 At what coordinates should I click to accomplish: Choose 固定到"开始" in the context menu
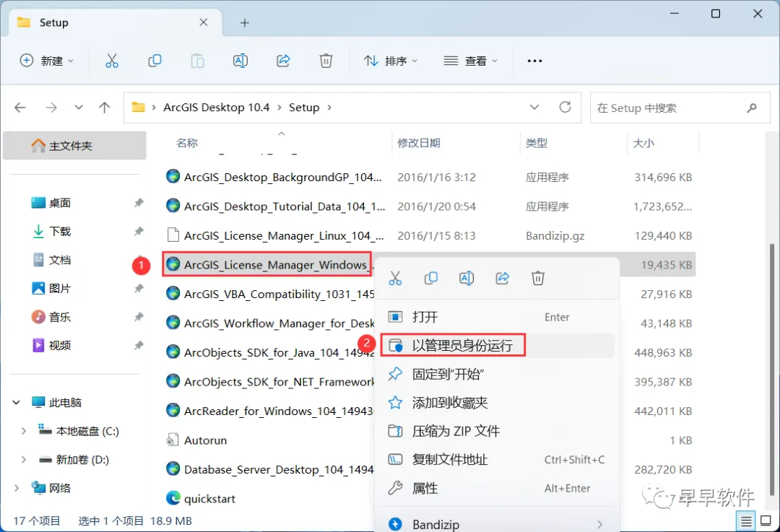497,374
